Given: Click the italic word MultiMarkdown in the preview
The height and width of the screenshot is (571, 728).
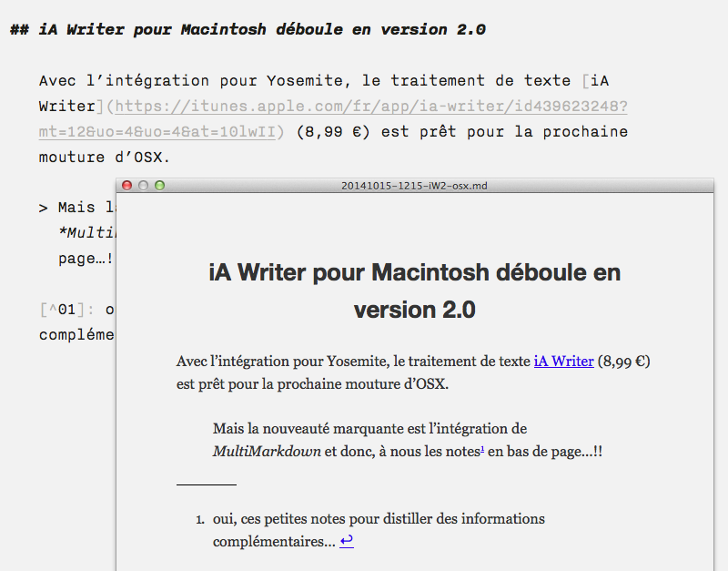Looking at the screenshot, I should tap(267, 451).
